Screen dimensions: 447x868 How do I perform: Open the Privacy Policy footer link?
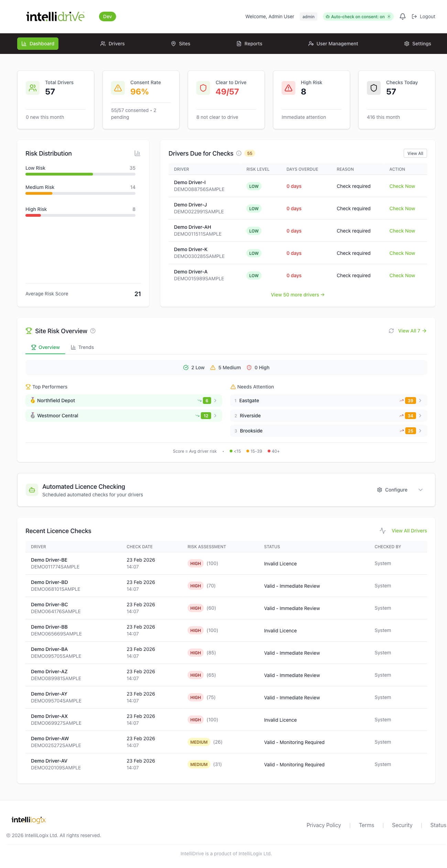324,825
